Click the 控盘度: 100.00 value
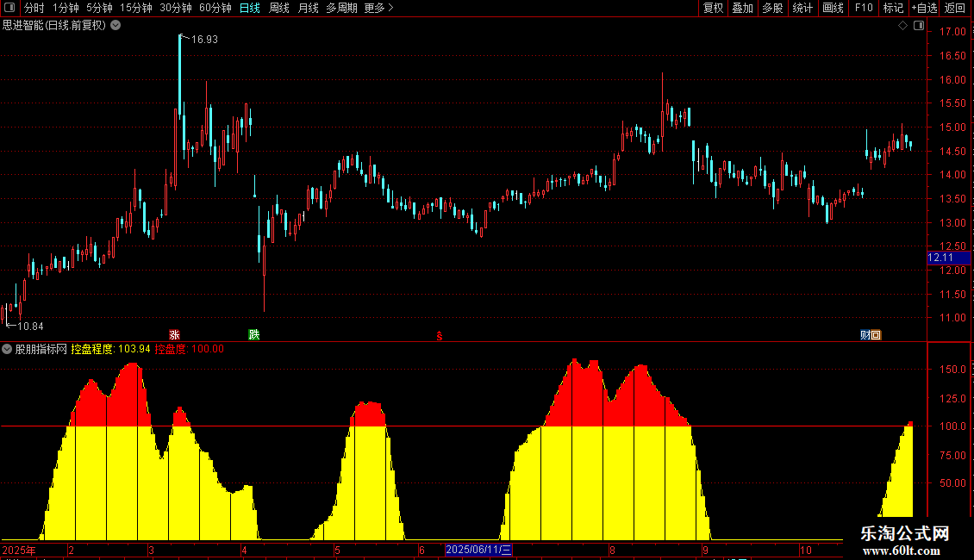Viewport: 974px width, 560px height. tap(190, 350)
